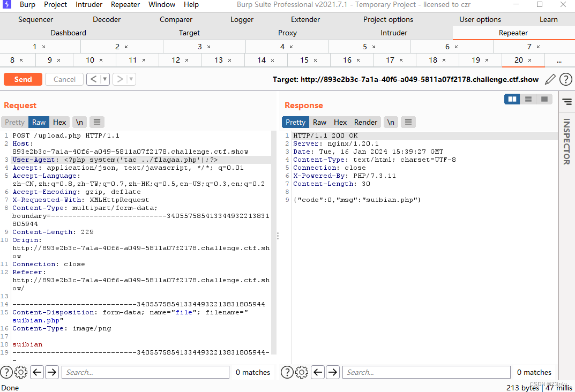
Task: Open the Project menu
Action: pos(55,4)
